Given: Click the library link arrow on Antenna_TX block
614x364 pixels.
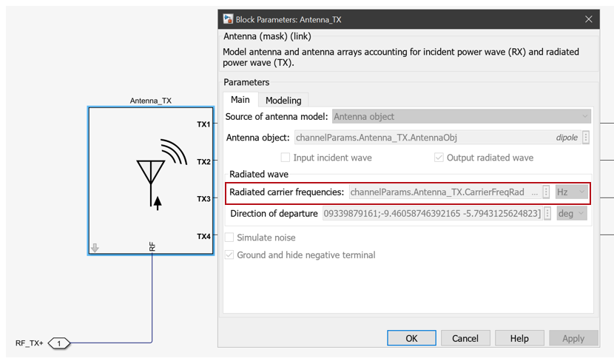Looking at the screenshot, I should point(95,248).
